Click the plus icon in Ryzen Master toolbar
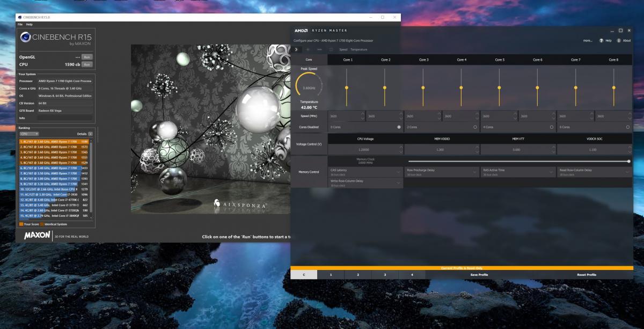This screenshot has width=644, height=329. 308,49
